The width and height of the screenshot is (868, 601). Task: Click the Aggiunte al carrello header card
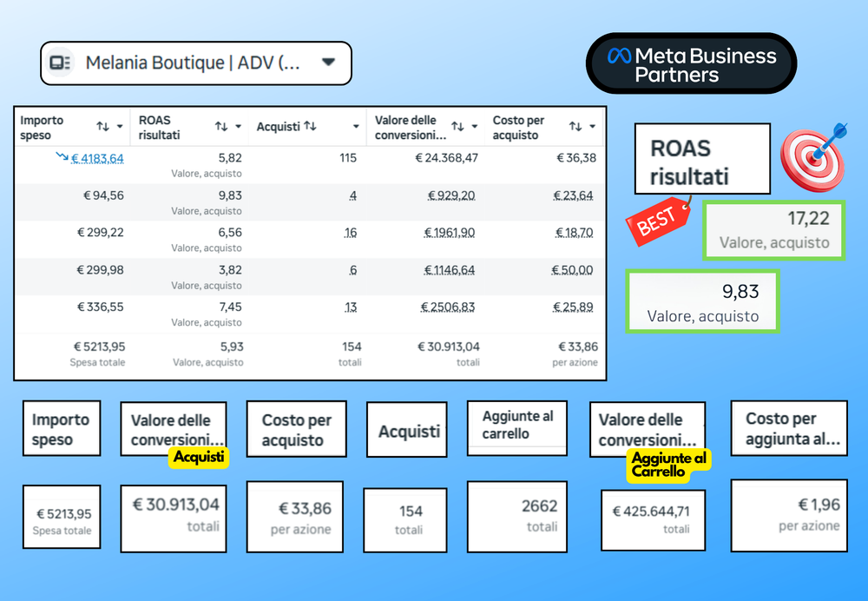[517, 428]
